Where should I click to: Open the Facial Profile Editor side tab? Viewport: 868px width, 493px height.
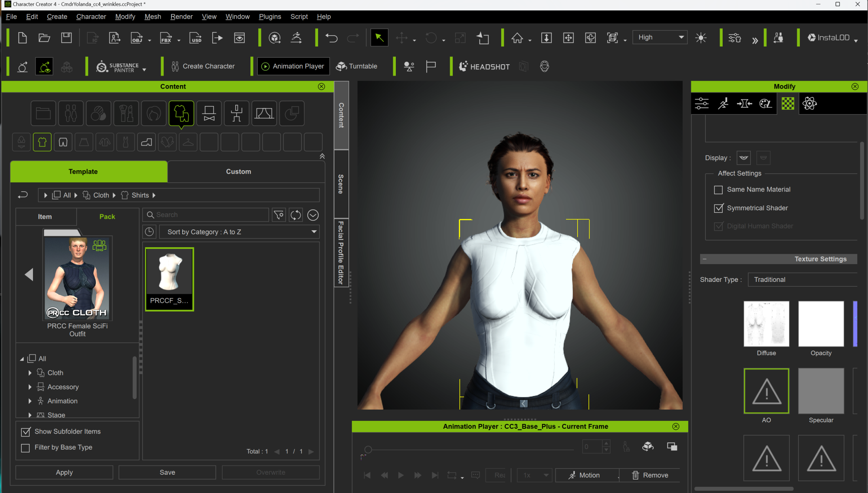tap(341, 252)
